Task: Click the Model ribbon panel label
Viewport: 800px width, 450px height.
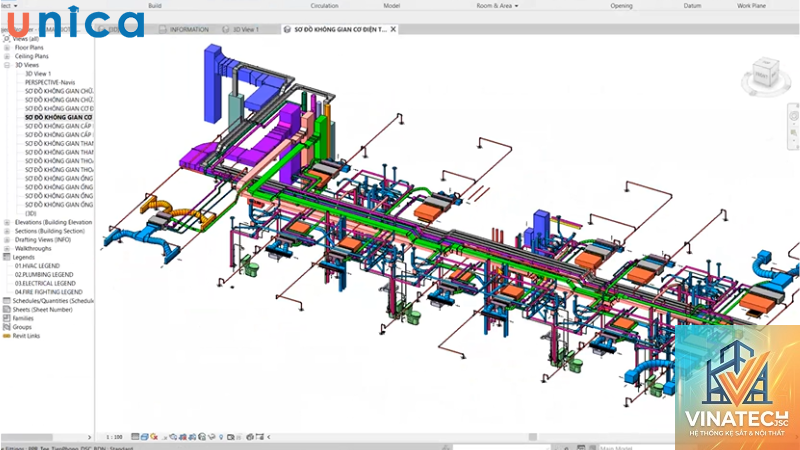Action: point(391,6)
